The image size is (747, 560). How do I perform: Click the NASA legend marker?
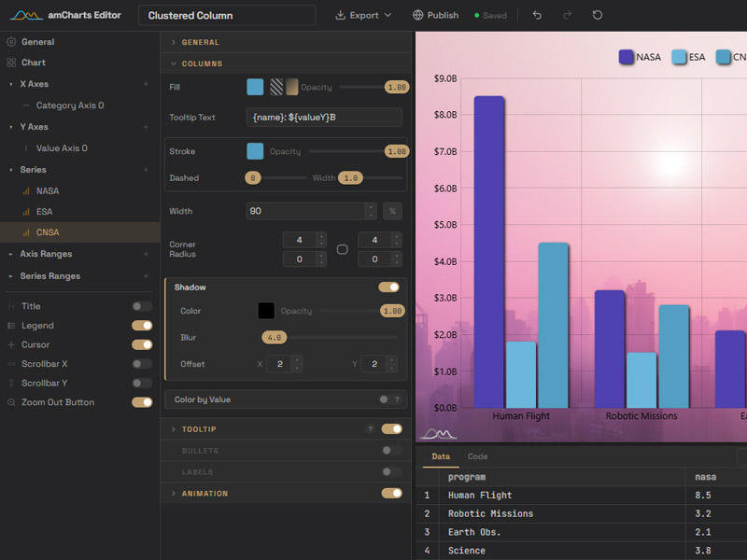pyautogui.click(x=626, y=57)
